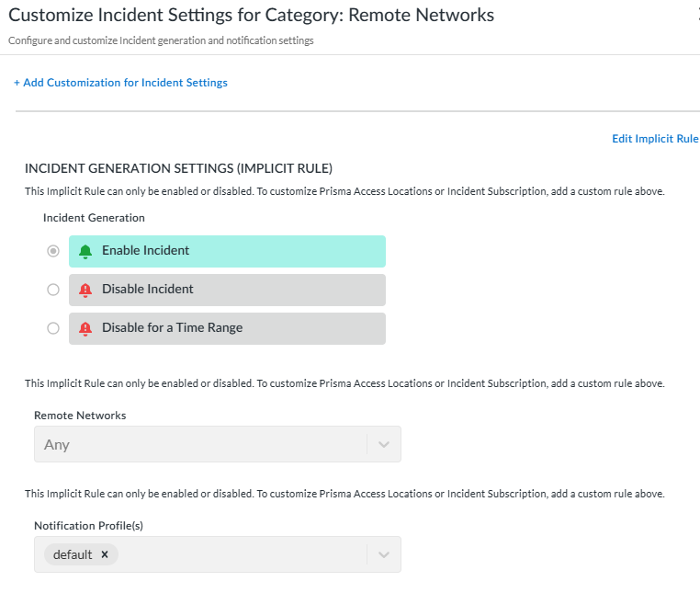Click the green bell icon for Enable Incident
The height and width of the screenshot is (593, 700).
(x=85, y=251)
